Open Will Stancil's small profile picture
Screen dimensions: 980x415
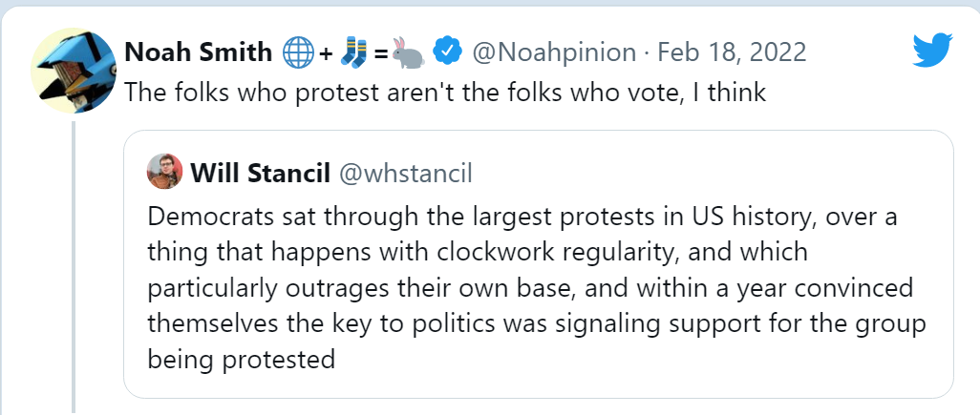point(164,172)
